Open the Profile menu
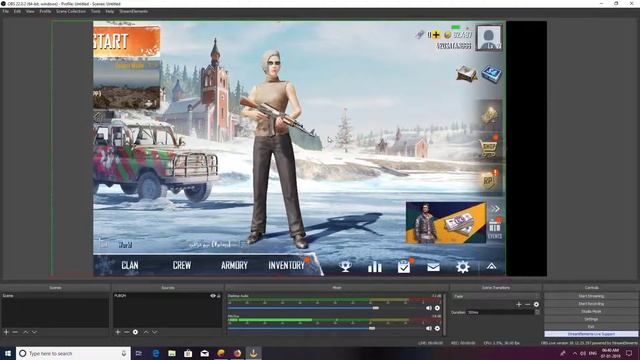 45,11
